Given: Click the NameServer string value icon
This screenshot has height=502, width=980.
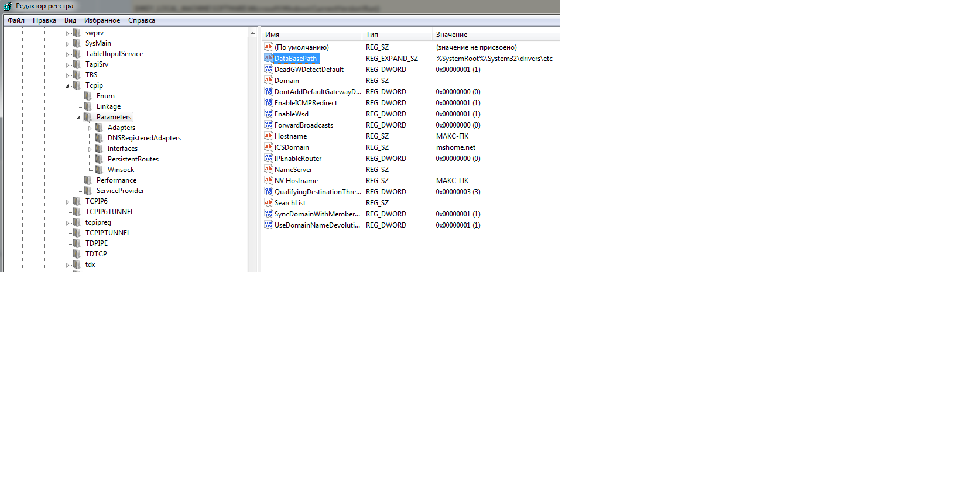Looking at the screenshot, I should click(269, 169).
